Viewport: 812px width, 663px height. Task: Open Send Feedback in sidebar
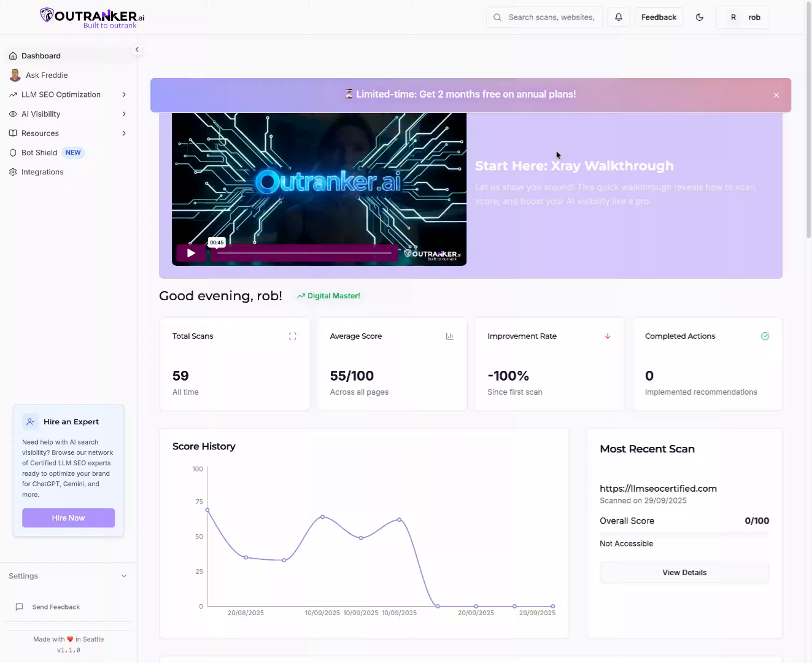[x=56, y=607]
